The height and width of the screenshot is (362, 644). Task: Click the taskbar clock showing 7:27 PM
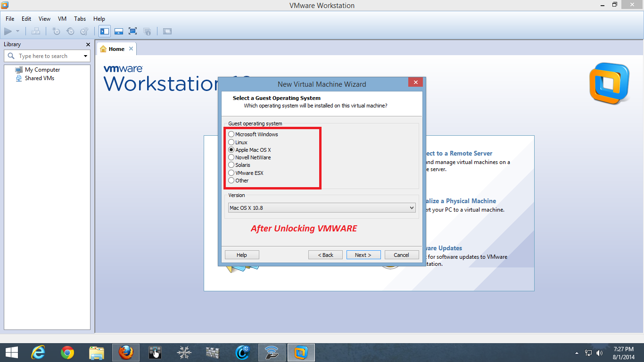click(x=623, y=353)
